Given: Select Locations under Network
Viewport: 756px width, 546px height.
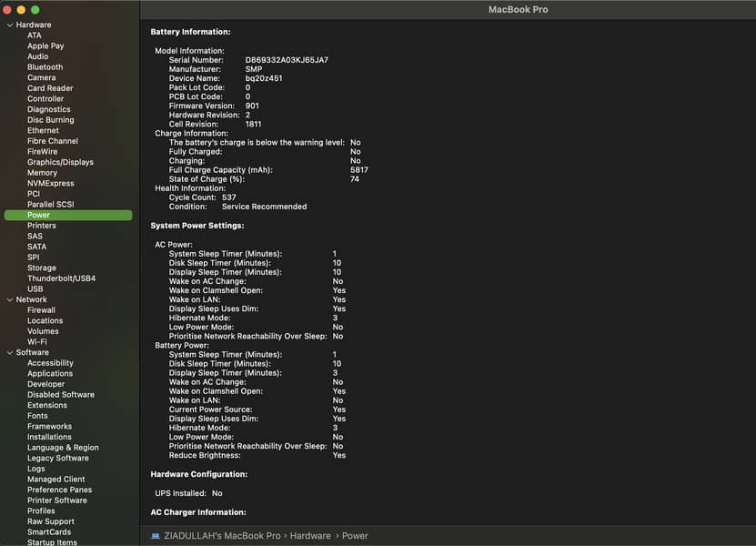Looking at the screenshot, I should (45, 321).
